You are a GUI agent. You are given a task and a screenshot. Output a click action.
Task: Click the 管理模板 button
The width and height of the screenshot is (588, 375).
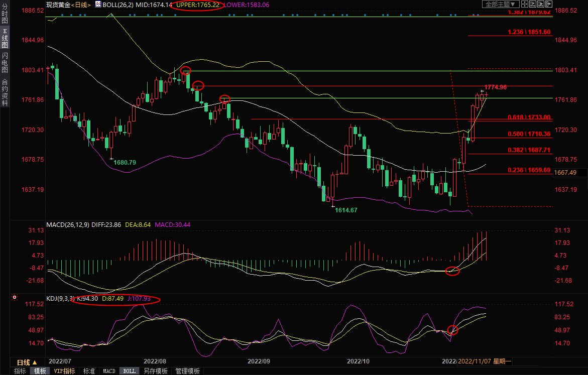(187, 371)
